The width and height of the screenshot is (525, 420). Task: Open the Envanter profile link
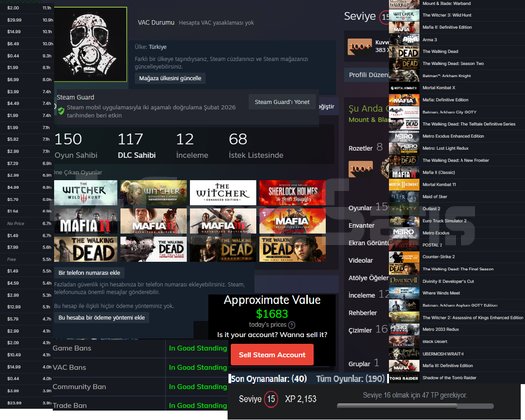pos(361,225)
